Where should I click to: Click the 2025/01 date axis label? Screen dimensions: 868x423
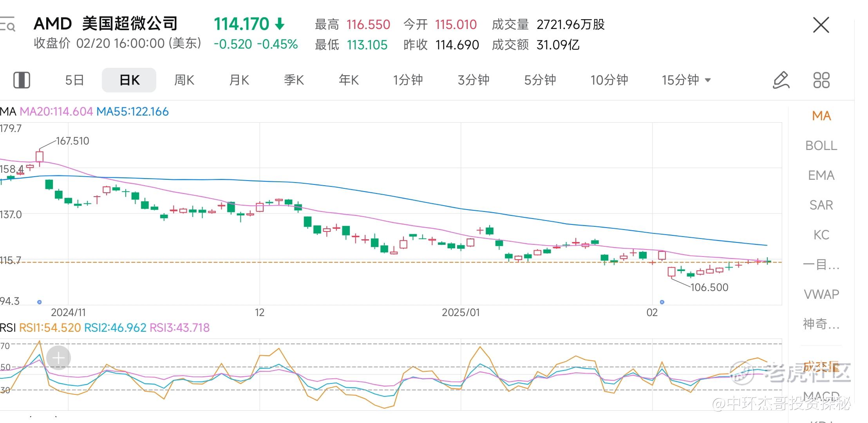[x=461, y=313]
